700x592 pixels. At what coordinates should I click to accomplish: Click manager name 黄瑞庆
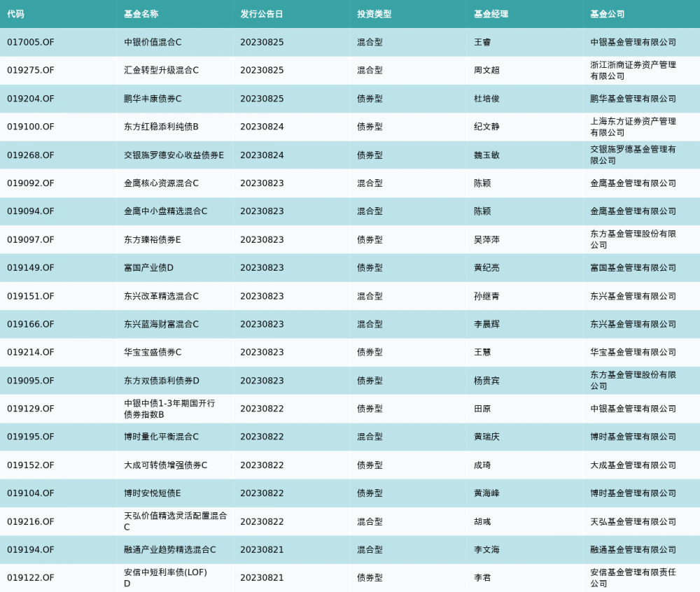pyautogui.click(x=486, y=437)
